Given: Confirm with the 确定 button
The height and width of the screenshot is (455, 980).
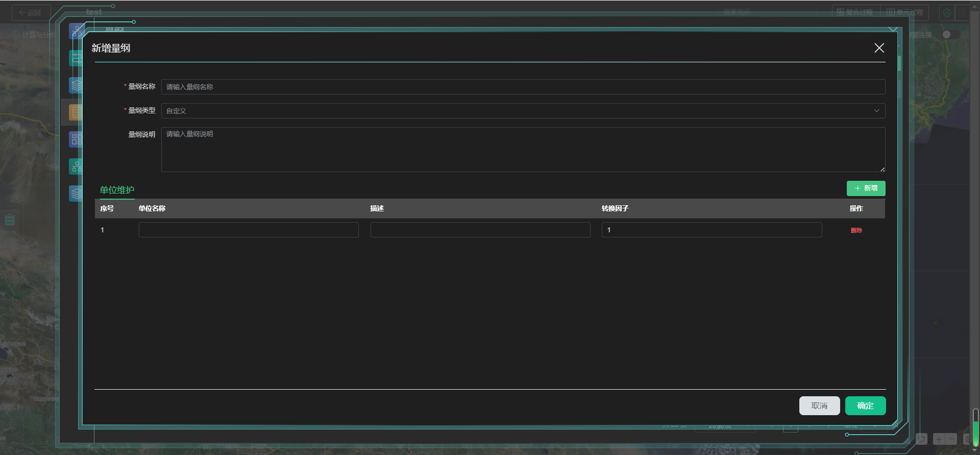Looking at the screenshot, I should pos(865,406).
